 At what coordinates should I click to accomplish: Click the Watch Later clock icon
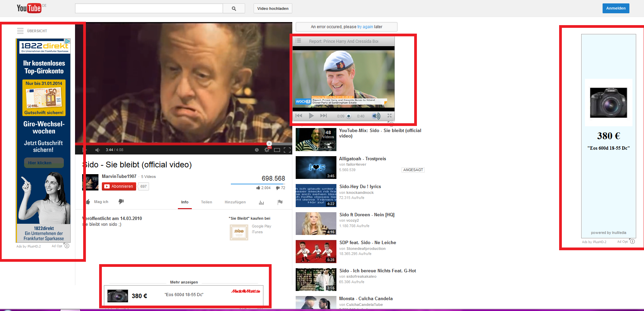click(257, 150)
